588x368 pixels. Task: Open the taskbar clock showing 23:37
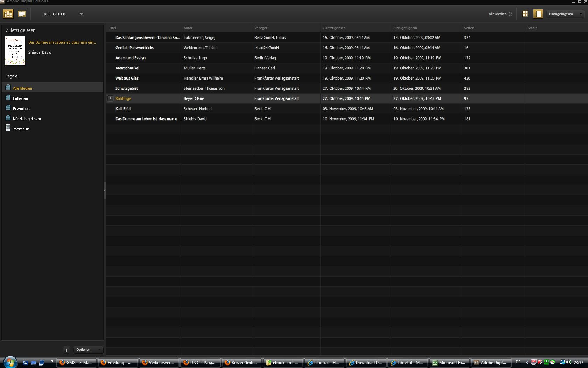pos(579,363)
